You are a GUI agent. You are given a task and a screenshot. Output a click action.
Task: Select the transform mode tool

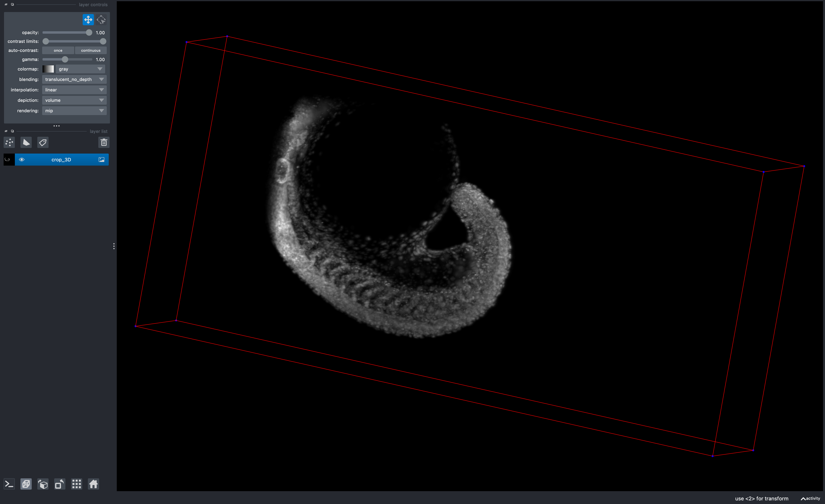(101, 20)
